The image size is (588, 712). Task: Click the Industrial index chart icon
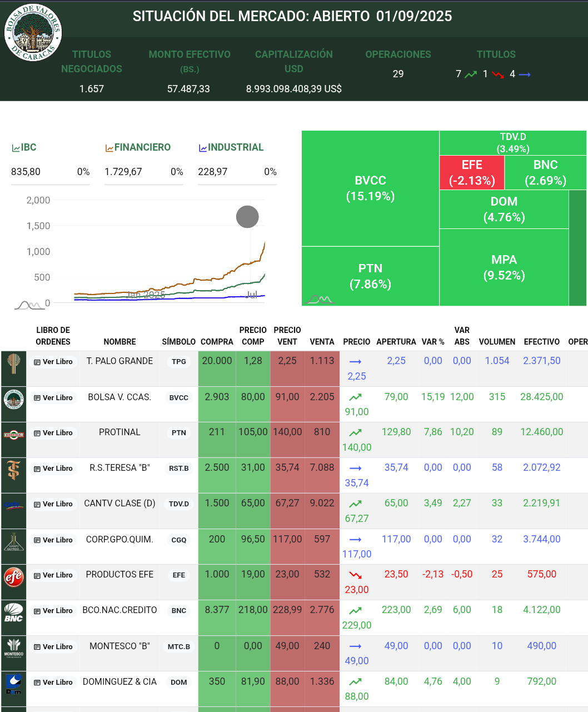click(203, 148)
